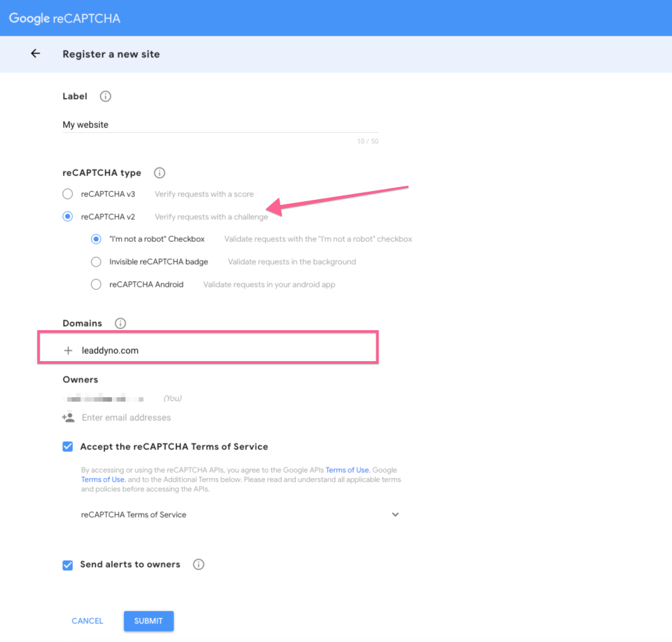Click the Register a new site heading
672x642 pixels.
111,54
